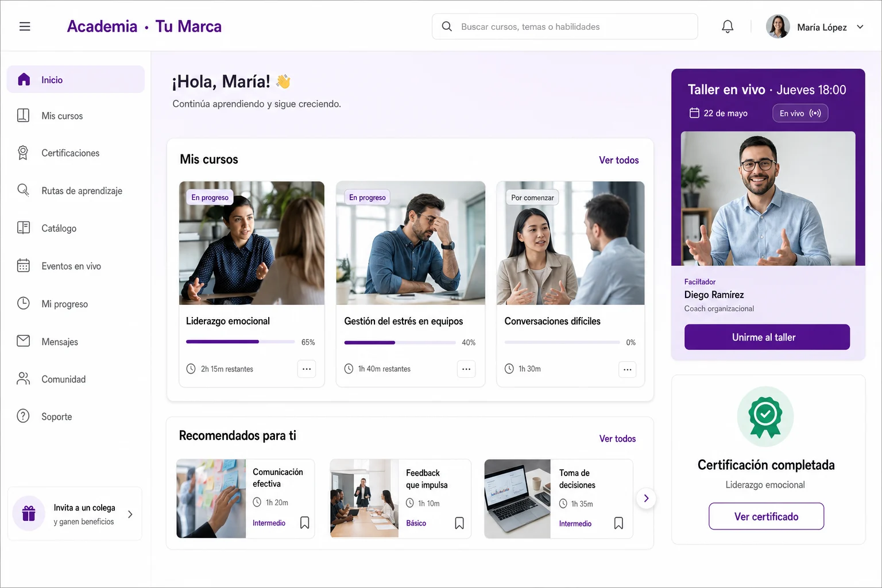Go to Mensajes envelope icon

click(24, 341)
